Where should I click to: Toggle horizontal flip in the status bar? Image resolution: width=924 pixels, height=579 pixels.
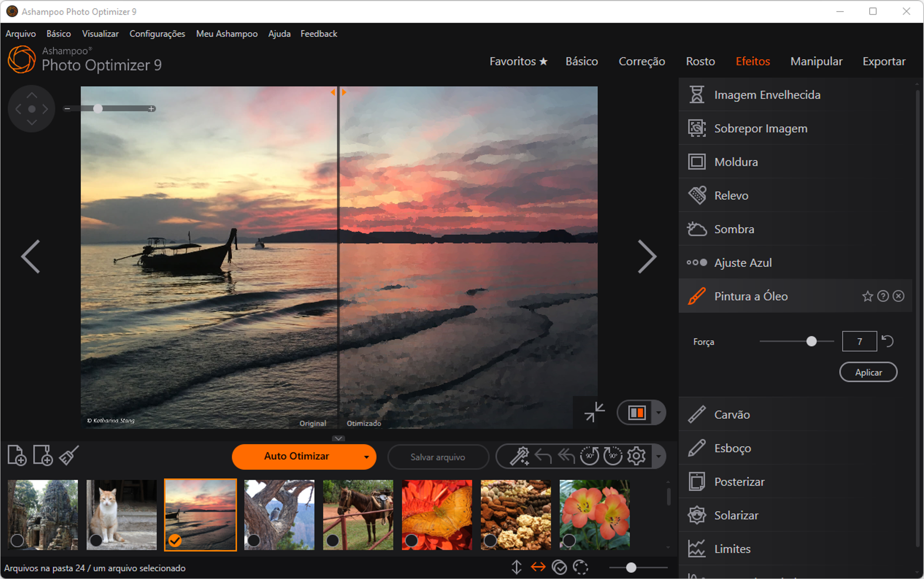[x=539, y=567]
